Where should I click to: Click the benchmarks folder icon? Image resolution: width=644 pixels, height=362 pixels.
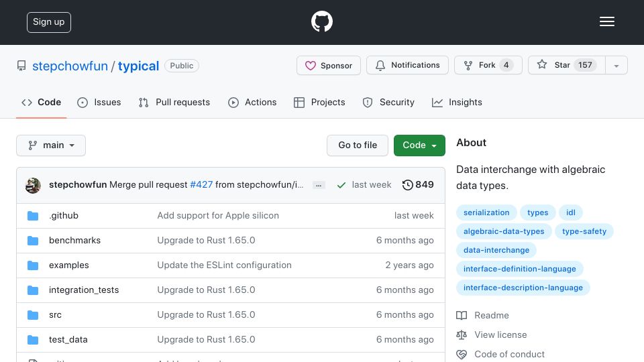33,241
